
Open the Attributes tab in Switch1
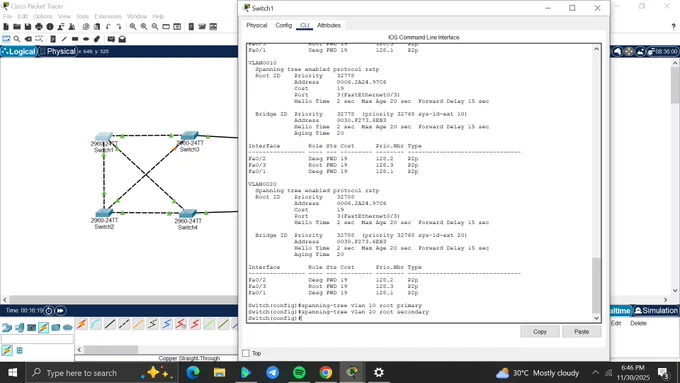(329, 26)
